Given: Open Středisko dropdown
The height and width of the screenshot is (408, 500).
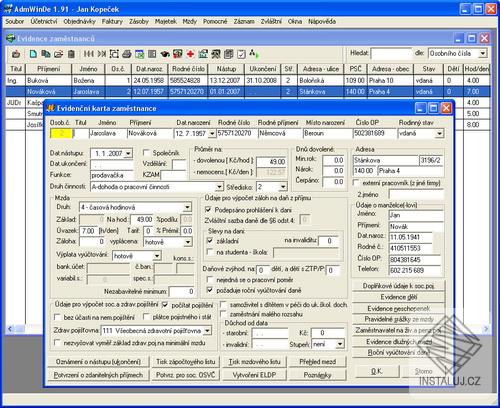Looking at the screenshot, I should point(283,187).
